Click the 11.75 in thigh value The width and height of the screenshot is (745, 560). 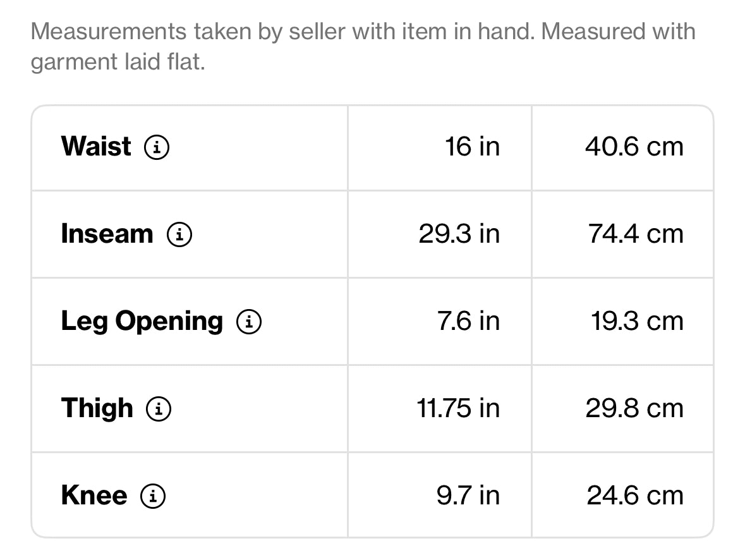coord(458,408)
